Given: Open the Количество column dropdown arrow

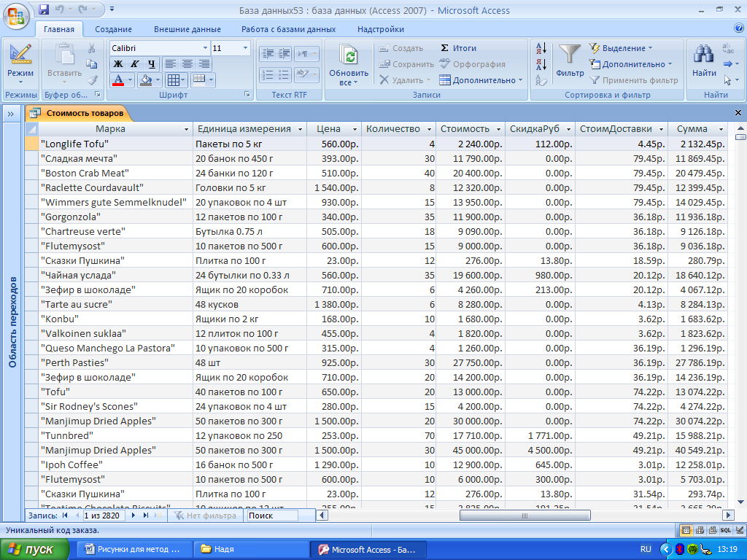Looking at the screenshot, I should click(x=429, y=129).
